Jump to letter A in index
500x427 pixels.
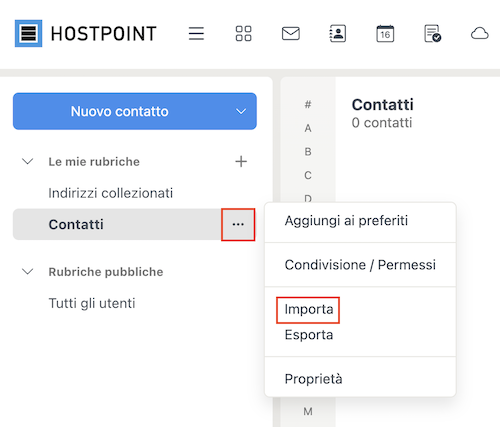pos(308,128)
